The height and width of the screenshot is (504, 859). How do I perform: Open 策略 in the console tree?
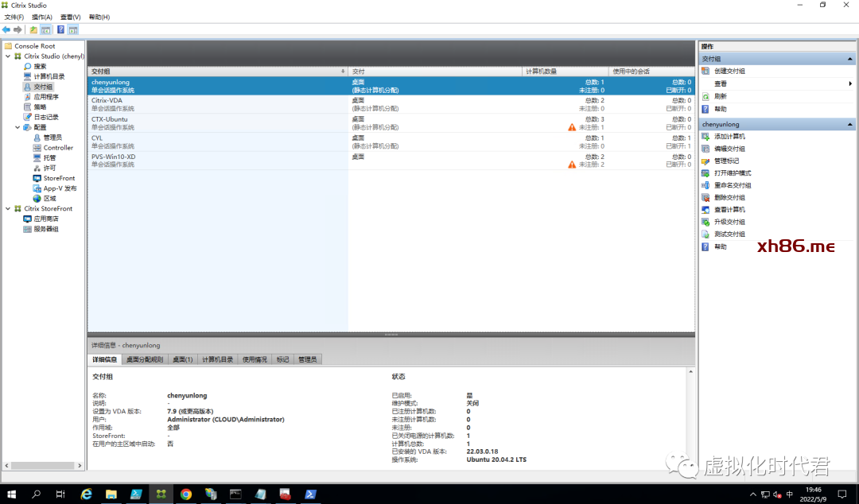tap(40, 107)
